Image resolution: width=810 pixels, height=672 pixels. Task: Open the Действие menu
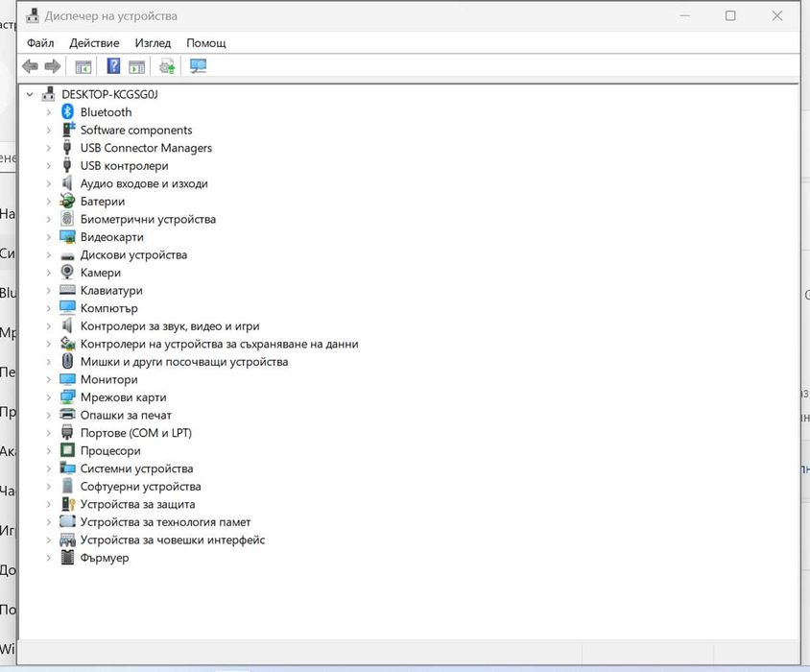click(x=94, y=43)
